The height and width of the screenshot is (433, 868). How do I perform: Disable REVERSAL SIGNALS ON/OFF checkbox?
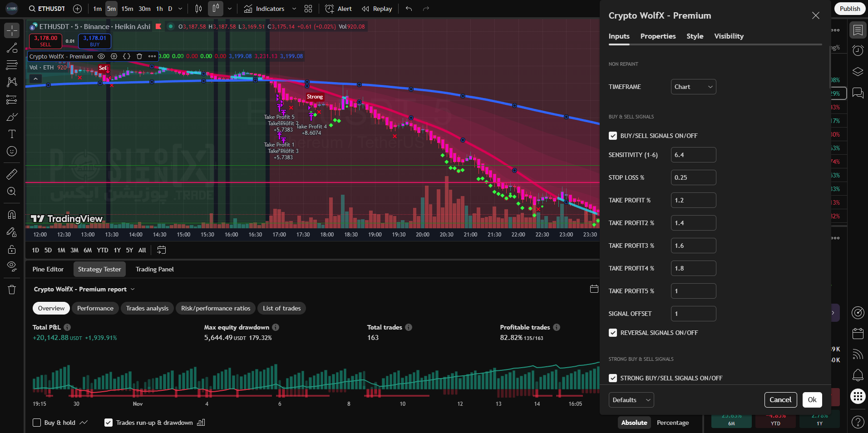pos(613,333)
